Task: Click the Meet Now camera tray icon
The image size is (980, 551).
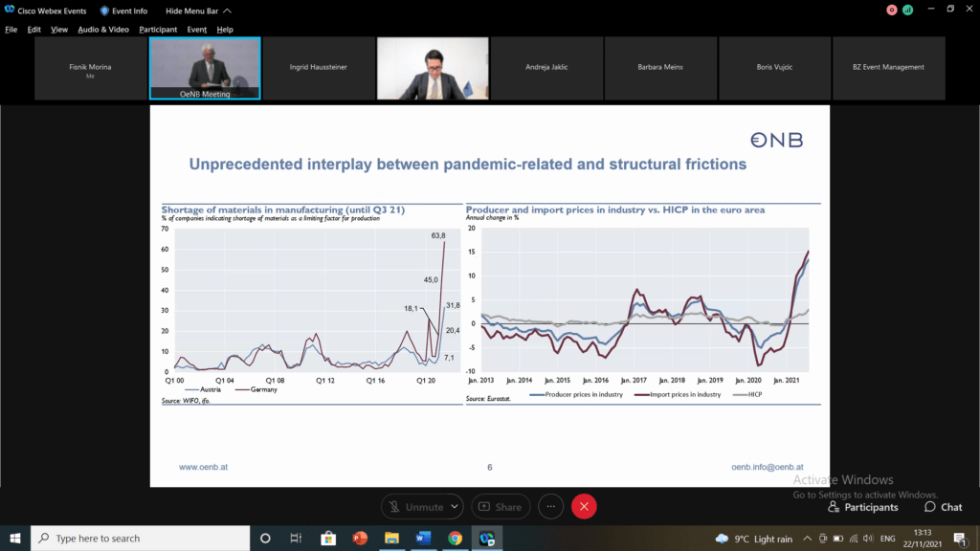Action: click(x=822, y=539)
